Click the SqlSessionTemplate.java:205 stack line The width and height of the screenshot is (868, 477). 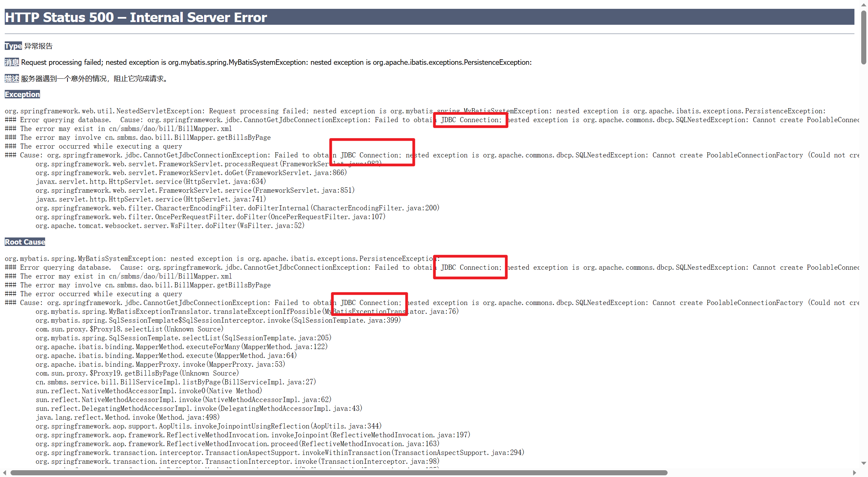click(183, 338)
